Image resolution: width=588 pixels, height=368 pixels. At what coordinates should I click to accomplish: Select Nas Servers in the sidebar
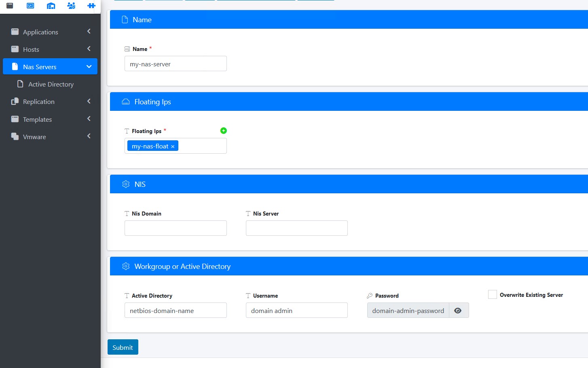50,66
